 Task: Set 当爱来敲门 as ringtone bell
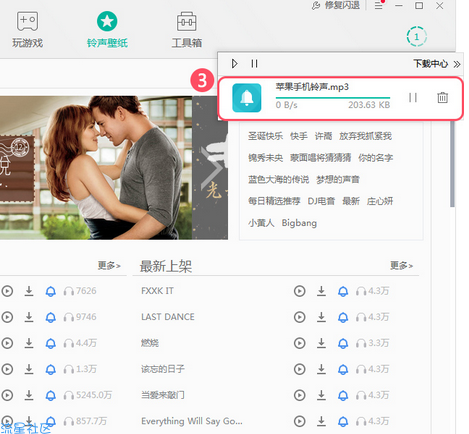pyautogui.click(x=343, y=395)
